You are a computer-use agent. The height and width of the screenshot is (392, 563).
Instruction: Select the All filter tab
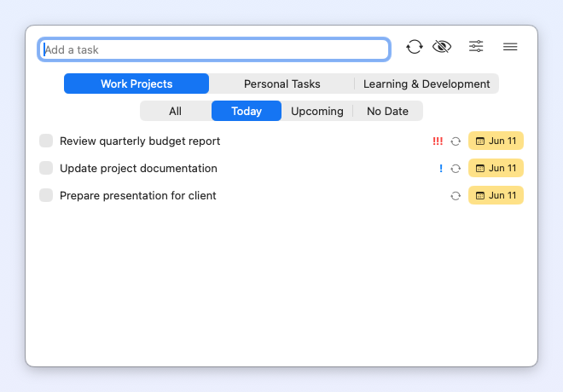point(175,111)
